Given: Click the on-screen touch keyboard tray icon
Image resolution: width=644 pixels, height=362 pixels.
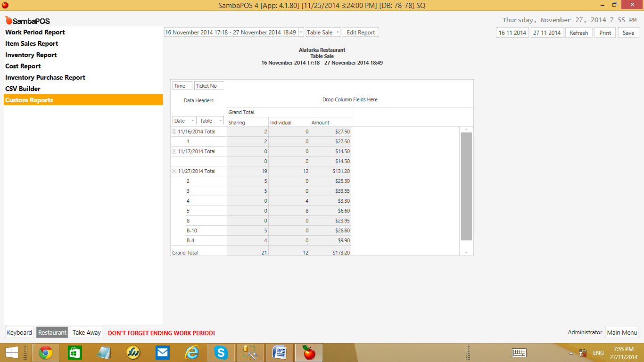Looking at the screenshot, I should tap(519, 353).
